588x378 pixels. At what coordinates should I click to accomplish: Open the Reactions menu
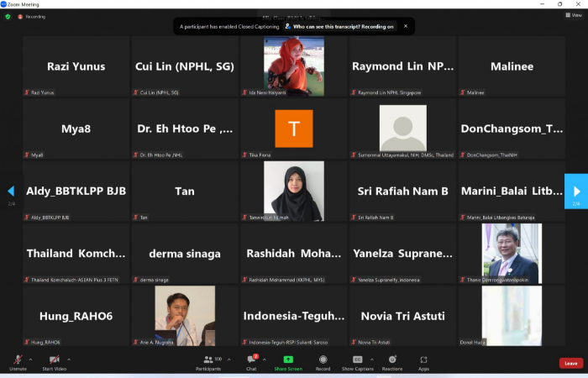(x=391, y=361)
